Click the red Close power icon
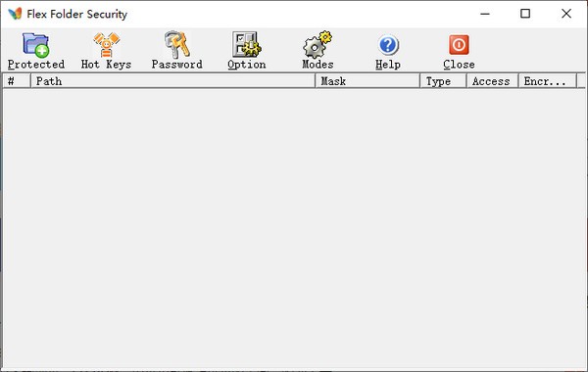588x372 pixels. (x=459, y=45)
